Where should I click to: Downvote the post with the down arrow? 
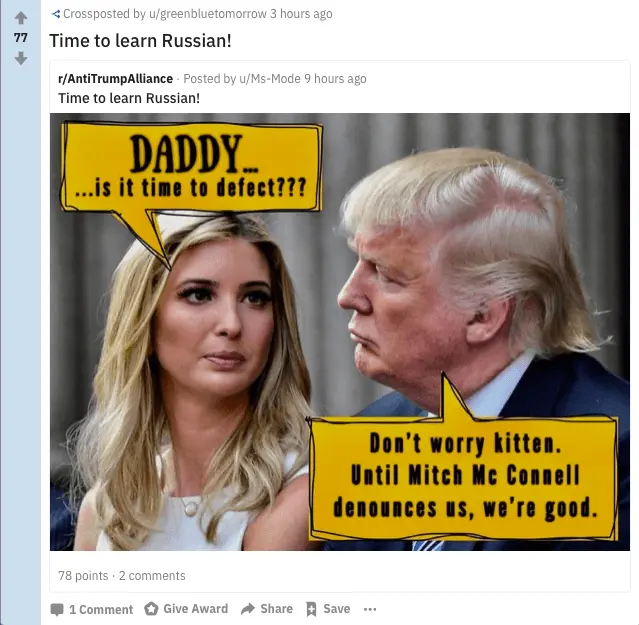21,58
